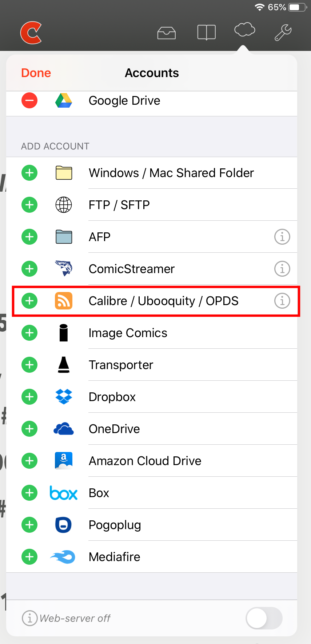This screenshot has width=311, height=644.
Task: Select Windows / Mac Shared Folder
Action: (x=171, y=173)
